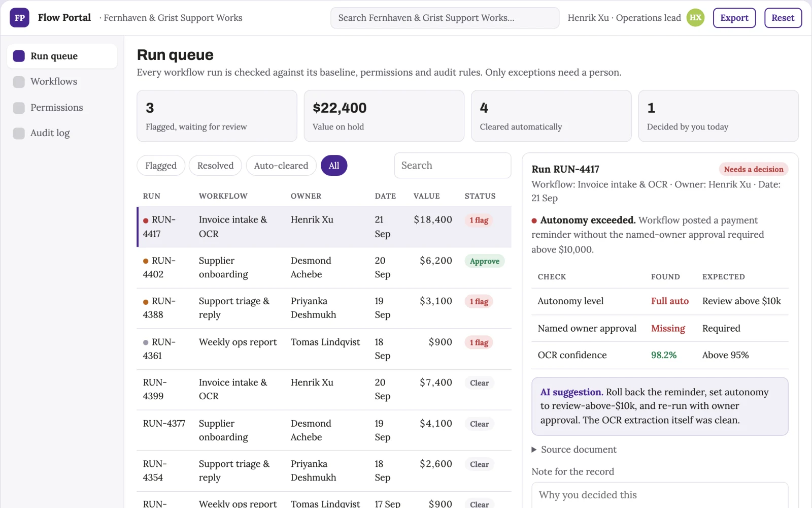Click the Missing found value
The width and height of the screenshot is (812, 508).
[668, 329]
